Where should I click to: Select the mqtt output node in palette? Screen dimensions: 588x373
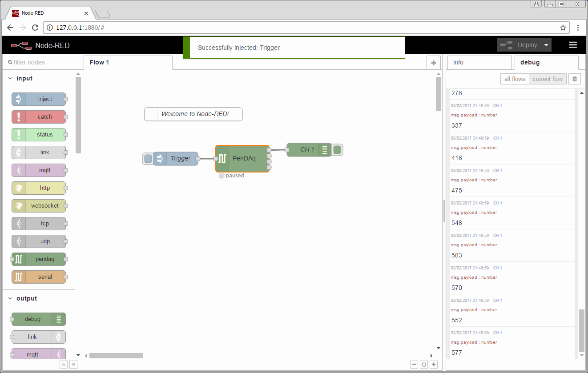39,355
